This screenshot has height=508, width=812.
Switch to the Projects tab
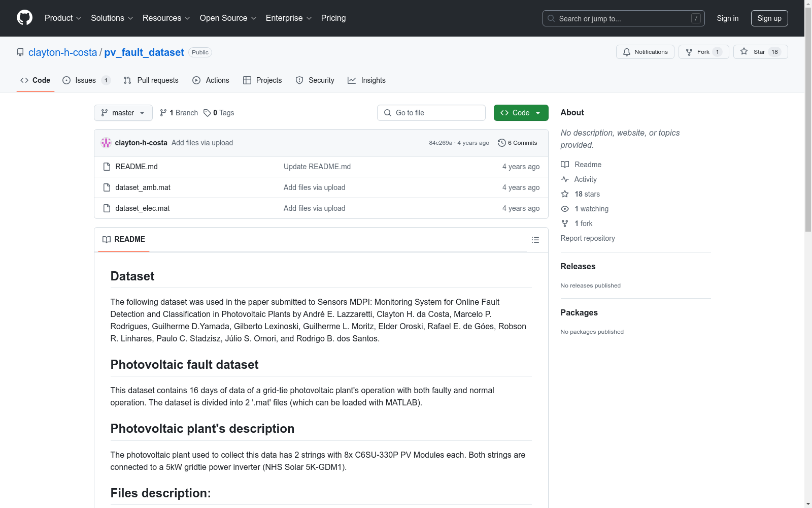(262, 80)
